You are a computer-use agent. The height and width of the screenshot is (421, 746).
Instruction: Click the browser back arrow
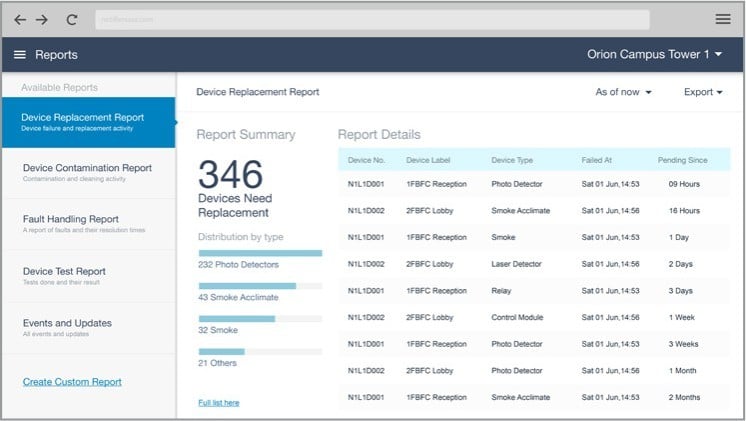point(20,19)
